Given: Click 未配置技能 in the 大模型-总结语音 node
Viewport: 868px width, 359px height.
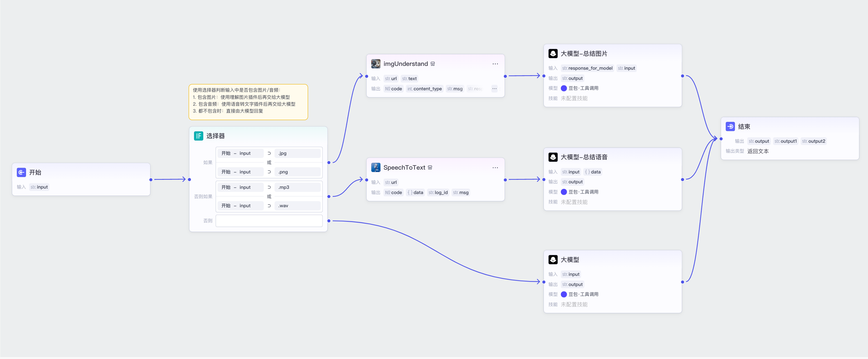Looking at the screenshot, I should 574,202.
